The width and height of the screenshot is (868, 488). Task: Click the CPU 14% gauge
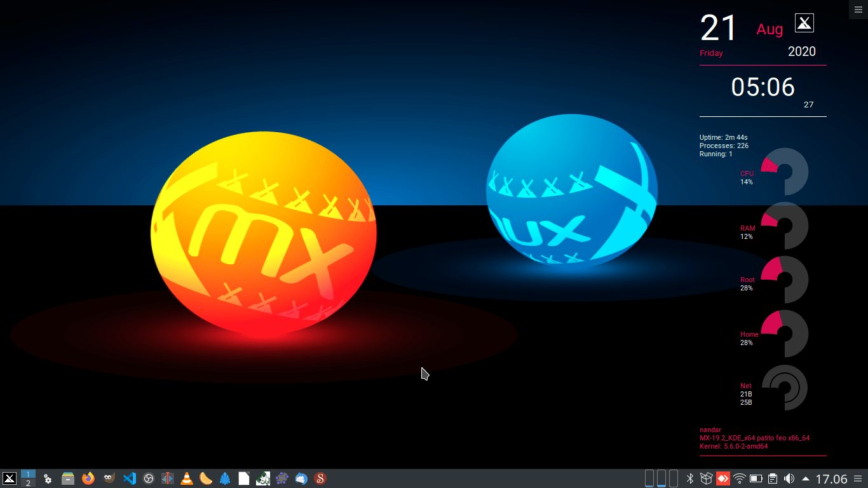coord(784,172)
